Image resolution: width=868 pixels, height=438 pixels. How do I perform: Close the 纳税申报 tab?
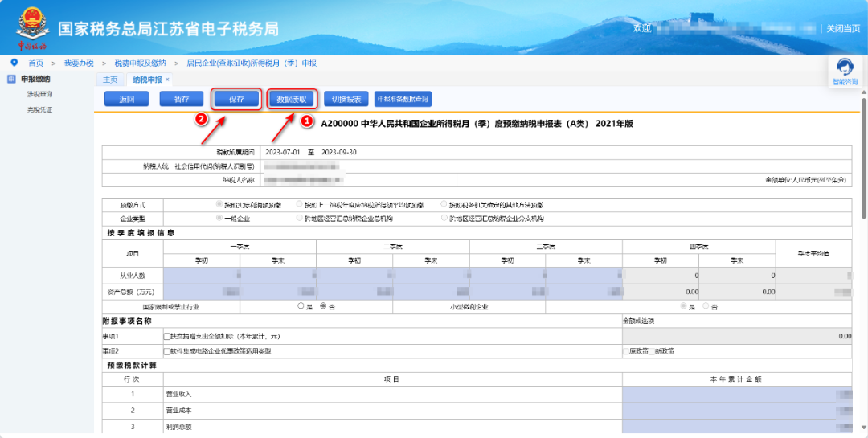click(x=167, y=80)
